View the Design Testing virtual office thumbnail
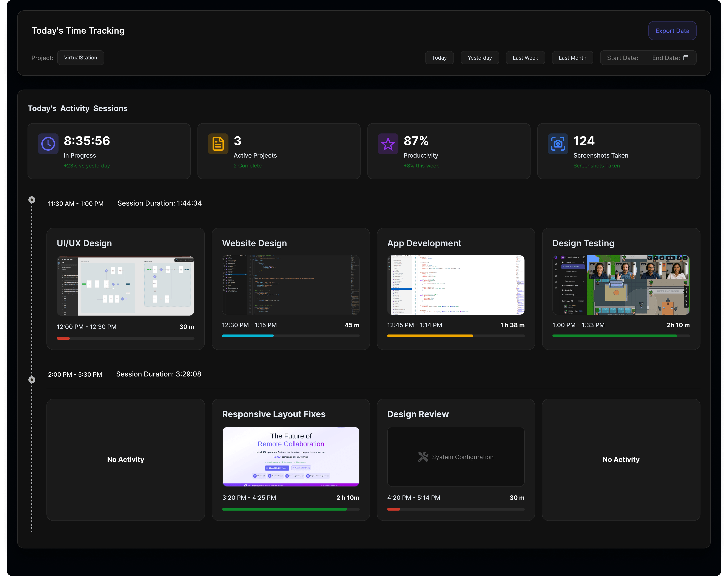The width and height of the screenshot is (728, 576). [x=621, y=285]
